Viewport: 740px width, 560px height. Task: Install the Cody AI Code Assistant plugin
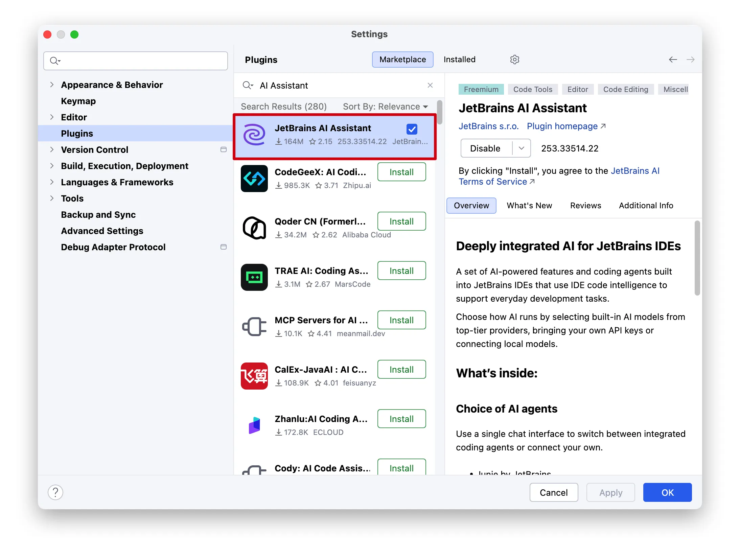tap(401, 467)
